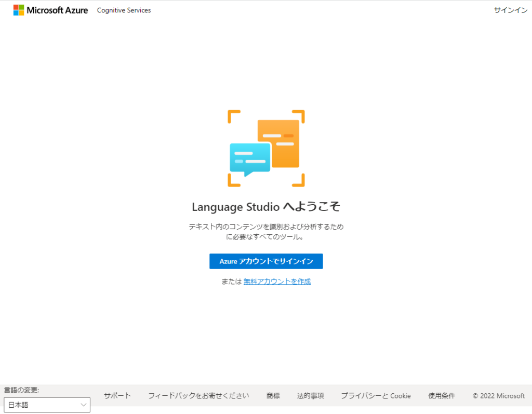Open the 商標 footer link
Viewport: 532px width, 414px height.
point(272,395)
